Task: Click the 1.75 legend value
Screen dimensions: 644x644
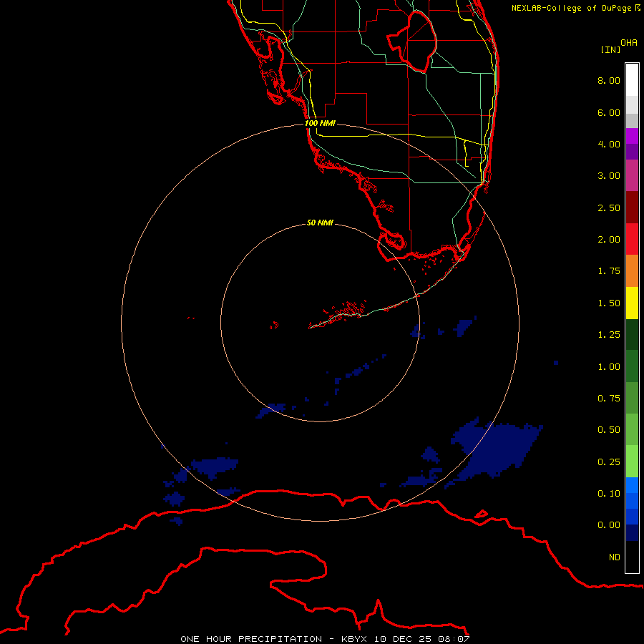Action: click(609, 271)
